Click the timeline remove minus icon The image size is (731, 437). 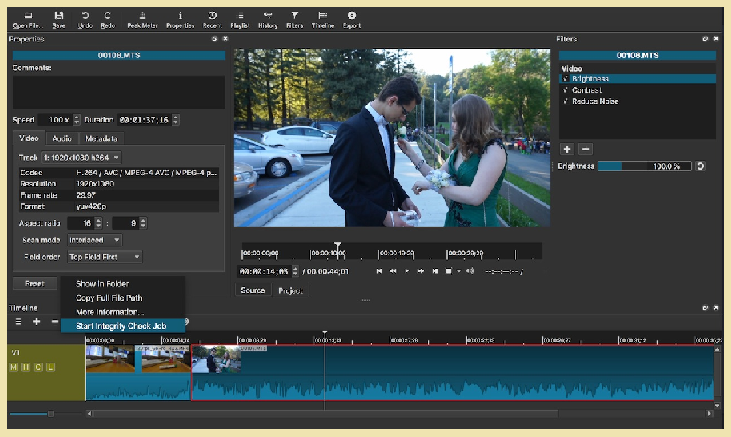[55, 321]
